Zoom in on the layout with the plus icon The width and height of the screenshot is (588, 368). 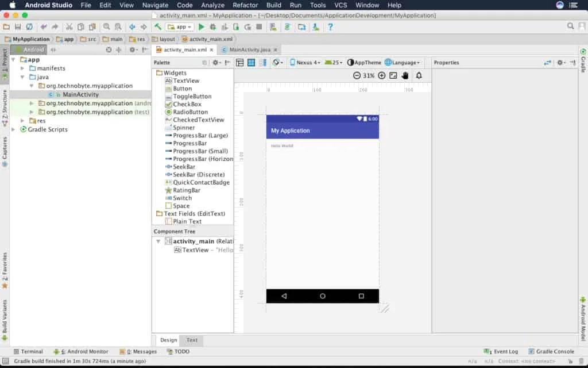[x=381, y=75]
